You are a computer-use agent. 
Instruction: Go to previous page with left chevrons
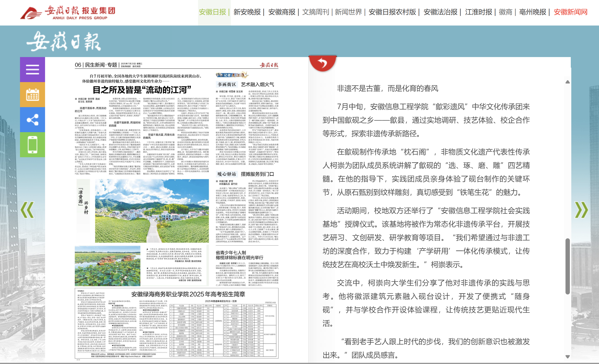(x=27, y=210)
